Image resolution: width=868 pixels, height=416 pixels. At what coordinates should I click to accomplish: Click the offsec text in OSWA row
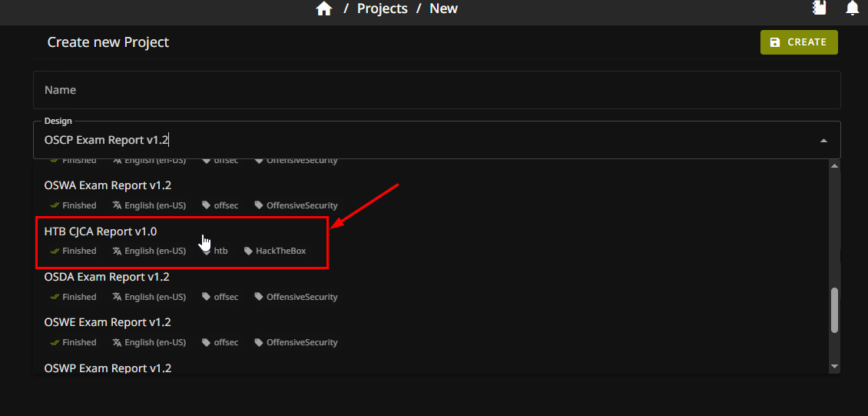click(x=227, y=205)
